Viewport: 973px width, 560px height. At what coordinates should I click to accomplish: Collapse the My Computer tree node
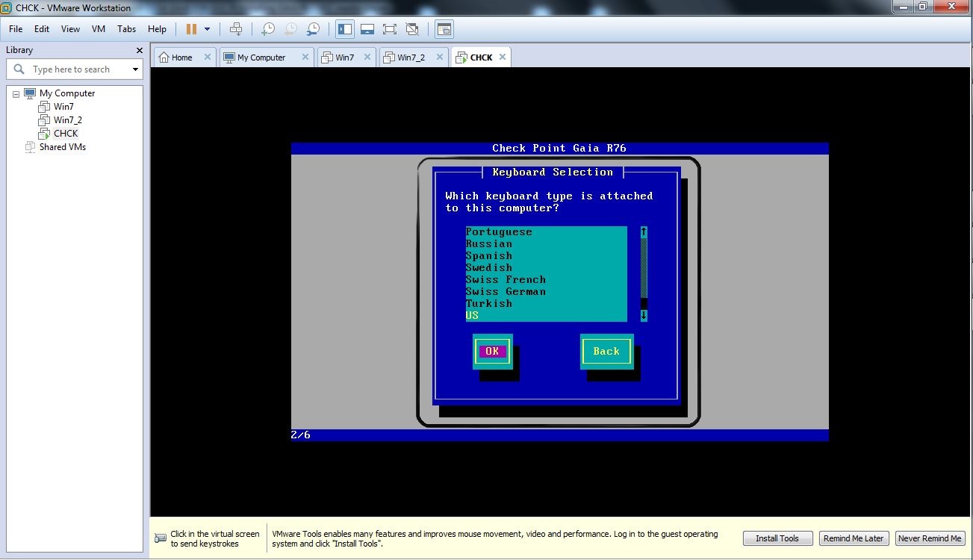[x=16, y=94]
